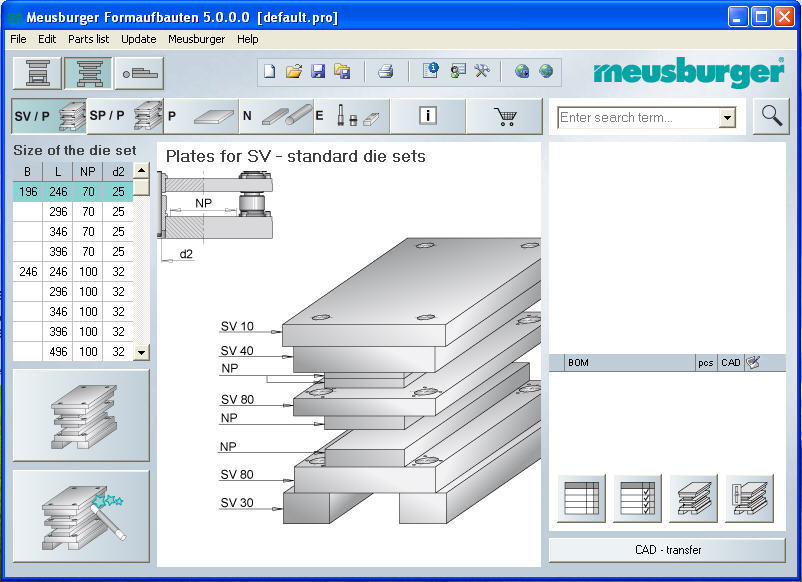Click the Meusburger logo
This screenshot has width=802, height=582.
pos(688,72)
